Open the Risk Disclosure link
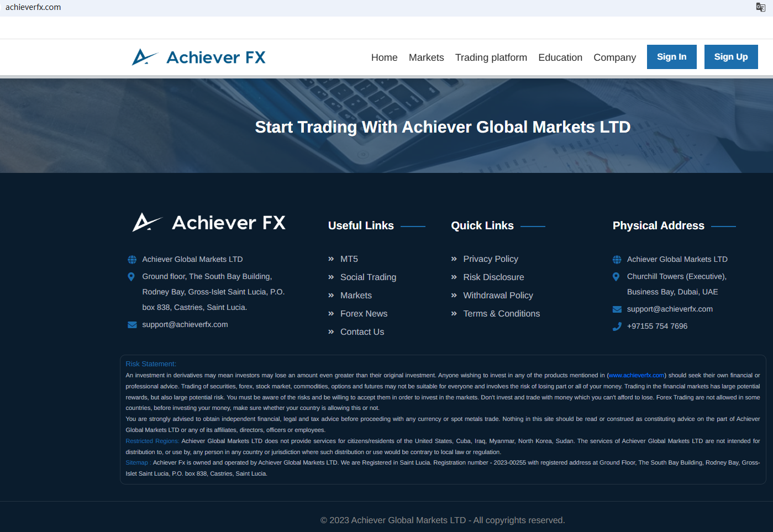This screenshot has height=532, width=773. click(494, 277)
